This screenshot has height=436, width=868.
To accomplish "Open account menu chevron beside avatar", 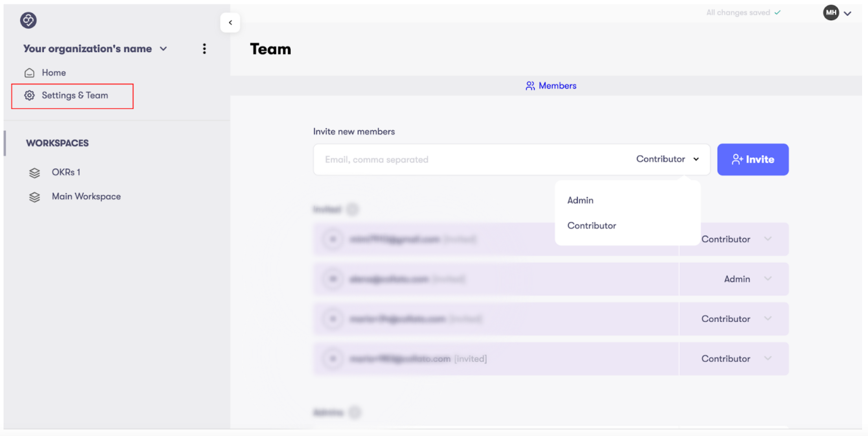I will tap(848, 13).
